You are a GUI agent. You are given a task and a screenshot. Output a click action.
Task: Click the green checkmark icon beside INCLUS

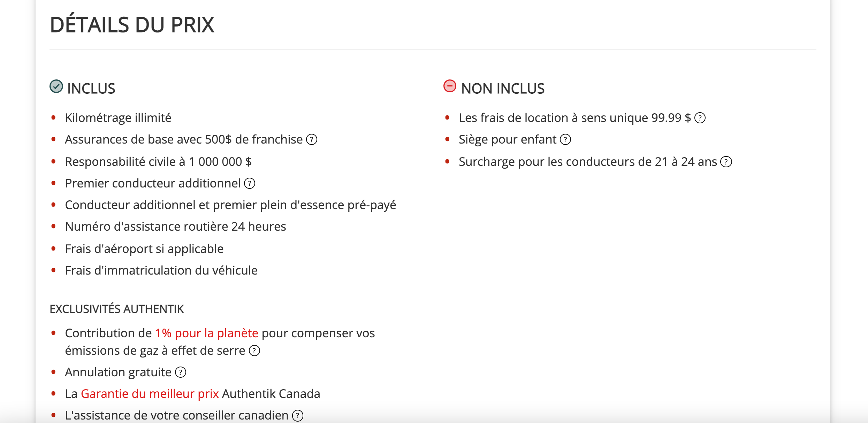point(56,86)
